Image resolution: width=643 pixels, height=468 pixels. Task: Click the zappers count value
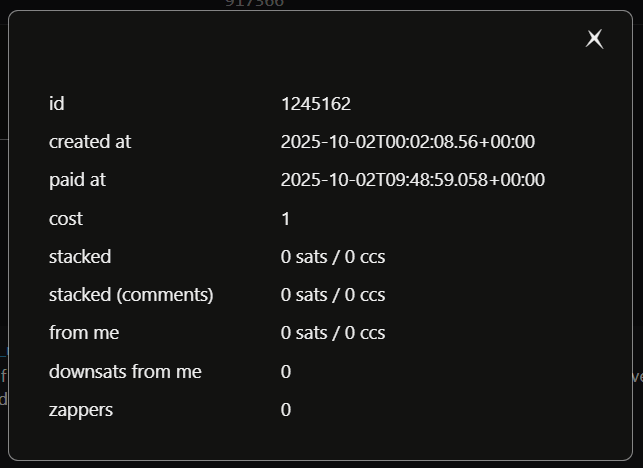[286, 410]
